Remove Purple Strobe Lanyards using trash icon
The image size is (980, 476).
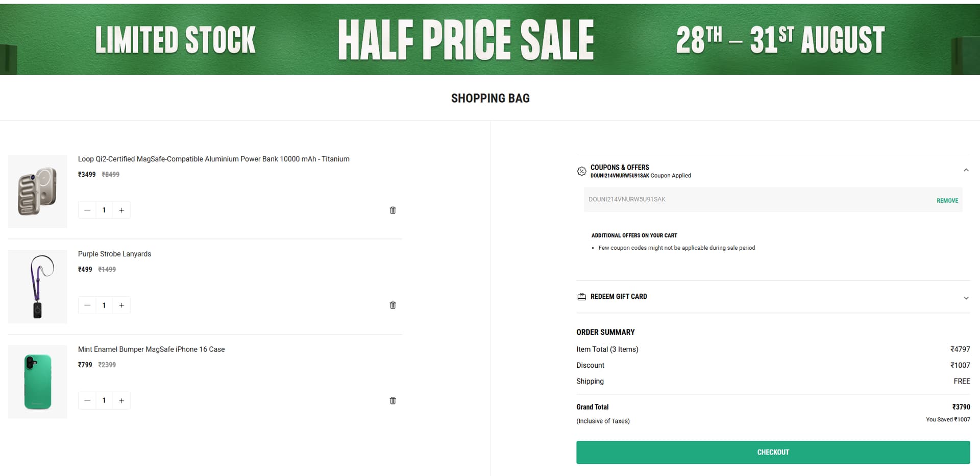(393, 305)
